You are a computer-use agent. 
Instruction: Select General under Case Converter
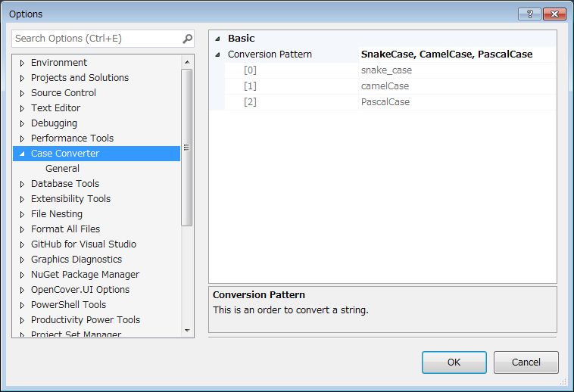pyautogui.click(x=62, y=169)
